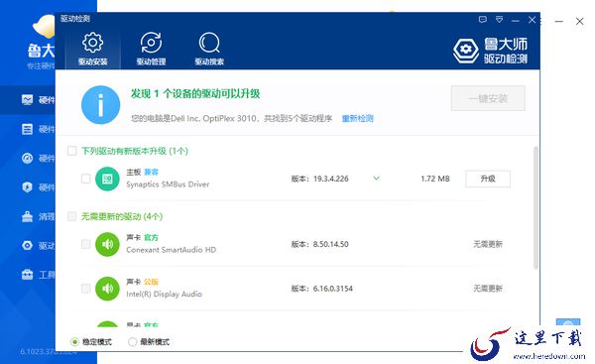Click the toolbox icon in main sidebar

pos(27,274)
